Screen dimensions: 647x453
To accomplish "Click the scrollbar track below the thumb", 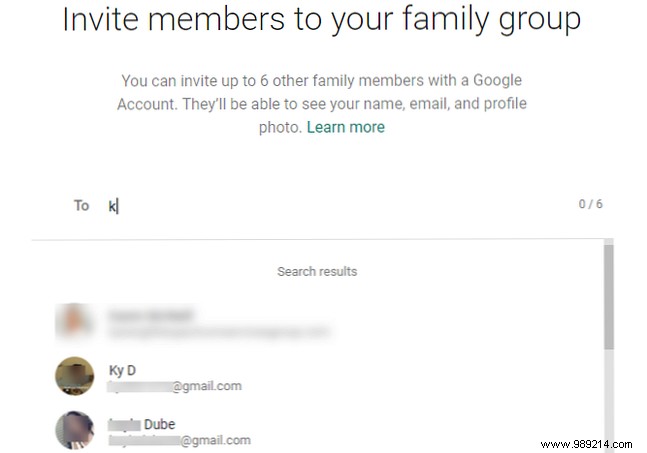I will 609,400.
